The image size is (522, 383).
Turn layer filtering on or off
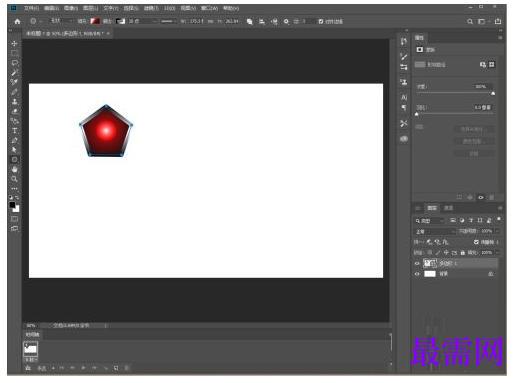click(498, 220)
